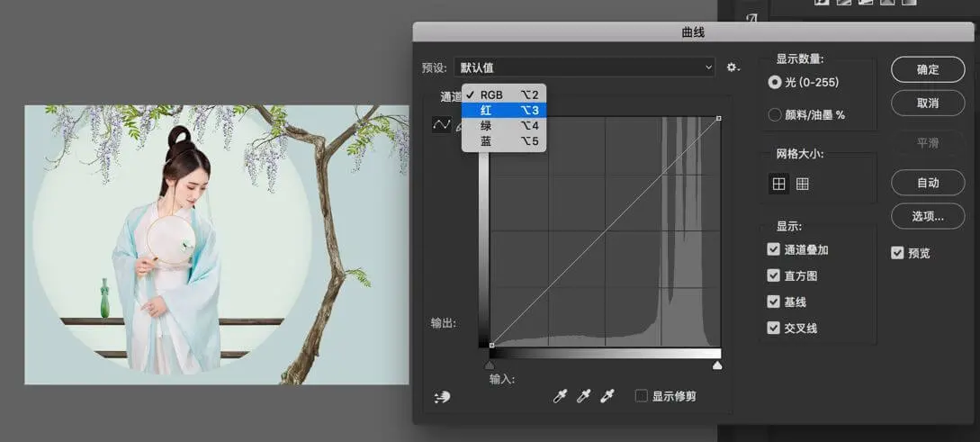Image resolution: width=980 pixels, height=442 pixels.
Task: Click the black input slider triangle
Action: [490, 365]
